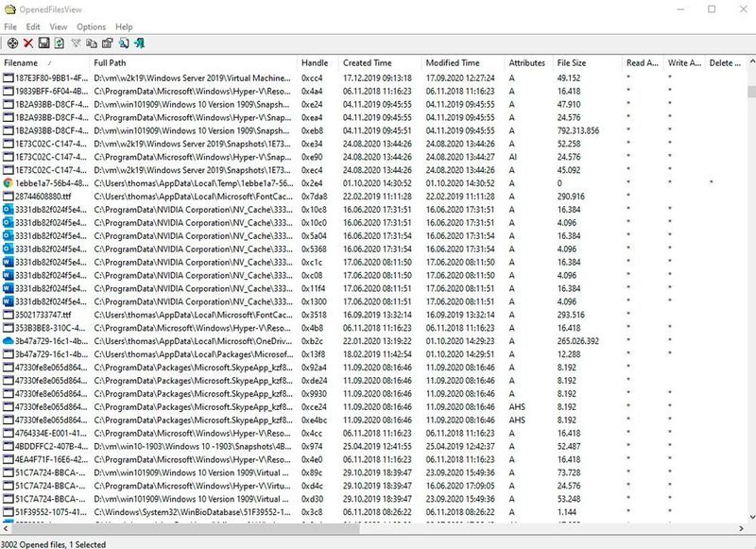Click the AI attributes cell in 0xe90 row
756x549 pixels.
click(512, 157)
